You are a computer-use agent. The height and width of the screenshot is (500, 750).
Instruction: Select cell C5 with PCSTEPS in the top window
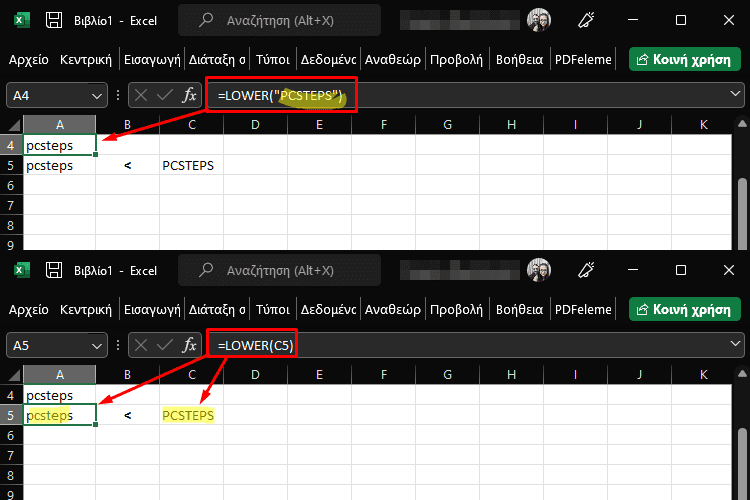191,166
